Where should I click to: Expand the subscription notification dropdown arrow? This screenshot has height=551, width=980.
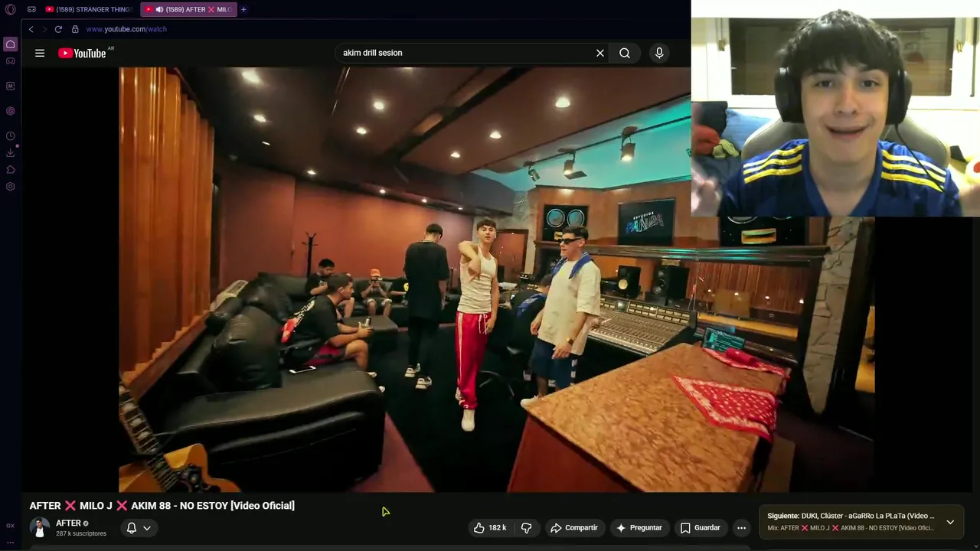147,528
